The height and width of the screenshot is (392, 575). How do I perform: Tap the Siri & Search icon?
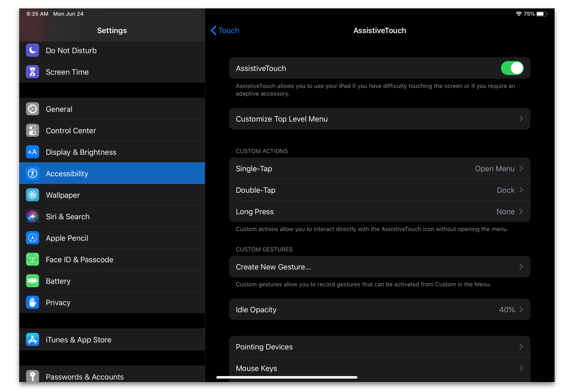[x=32, y=217]
